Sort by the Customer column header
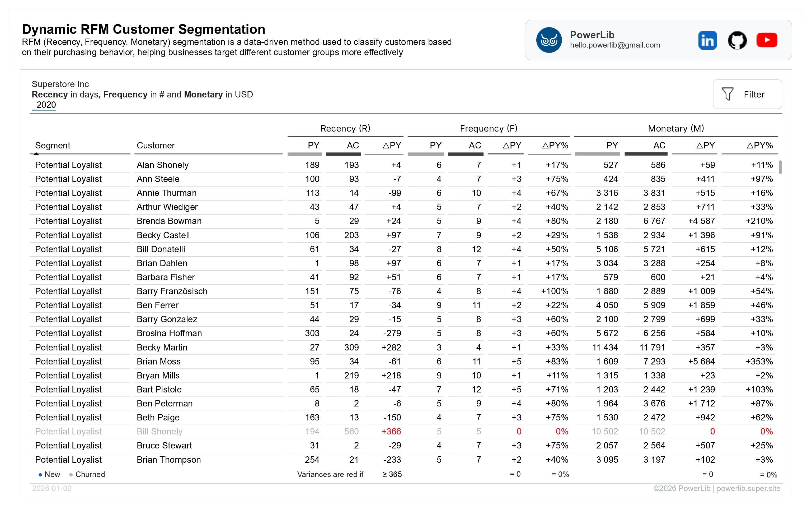812x515 pixels. click(156, 145)
